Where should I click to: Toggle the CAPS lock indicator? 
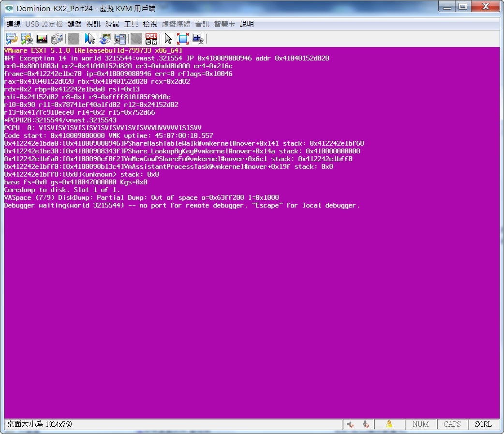point(452,424)
